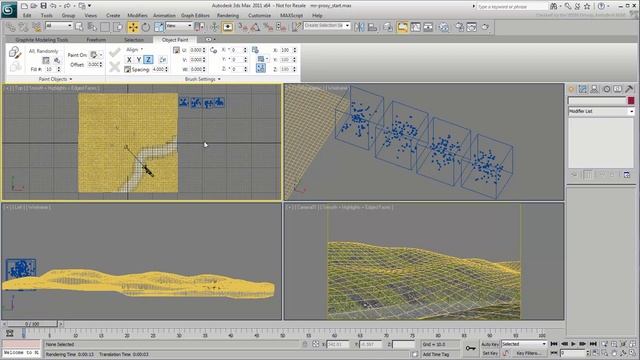The image size is (640, 360).
Task: Toggle align axis Y button
Action: tap(139, 60)
